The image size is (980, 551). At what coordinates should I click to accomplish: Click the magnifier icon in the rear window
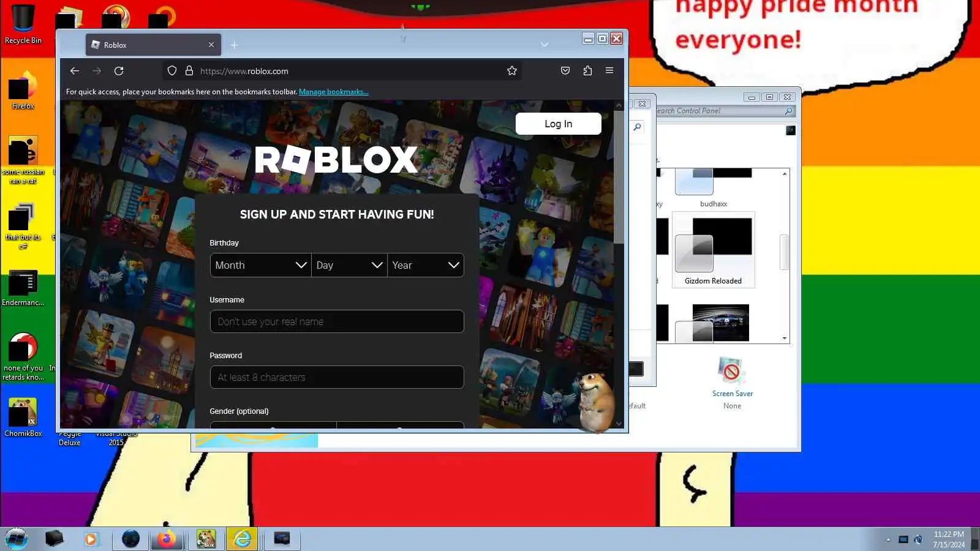(637, 127)
